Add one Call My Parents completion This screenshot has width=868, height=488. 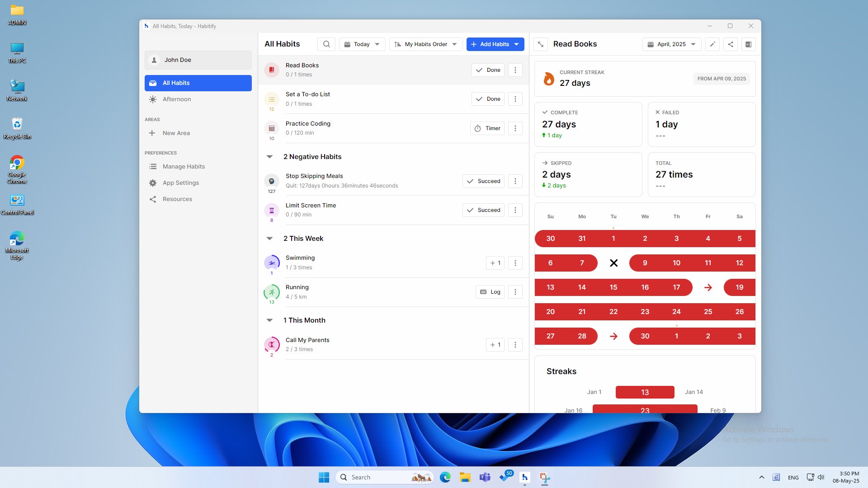(x=495, y=345)
